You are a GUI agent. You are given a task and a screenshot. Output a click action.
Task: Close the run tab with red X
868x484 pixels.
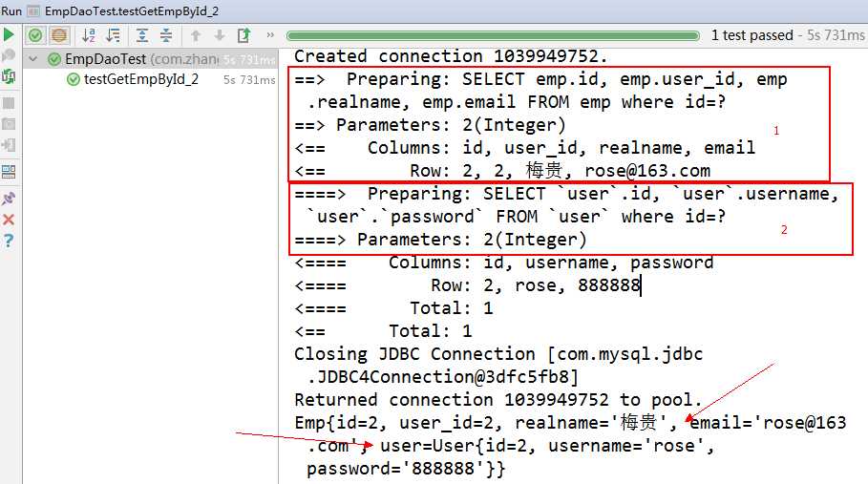pos(9,220)
